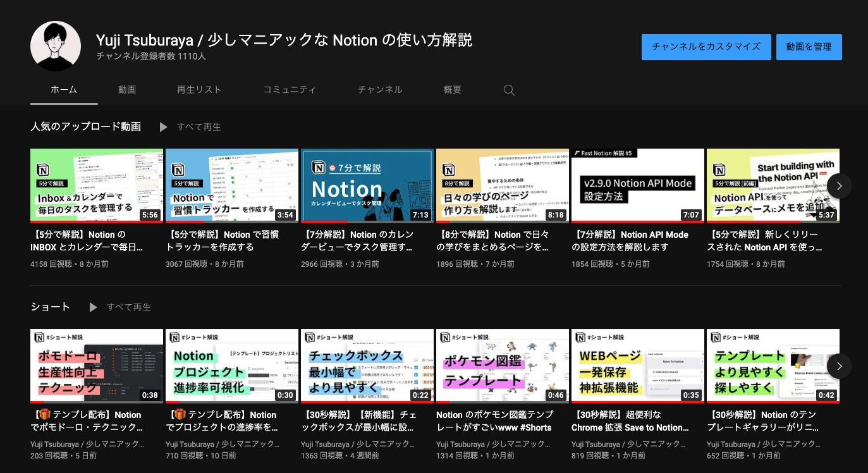Click channel name Yuji Tsuburaya heading
The image size is (868, 473).
click(x=284, y=40)
